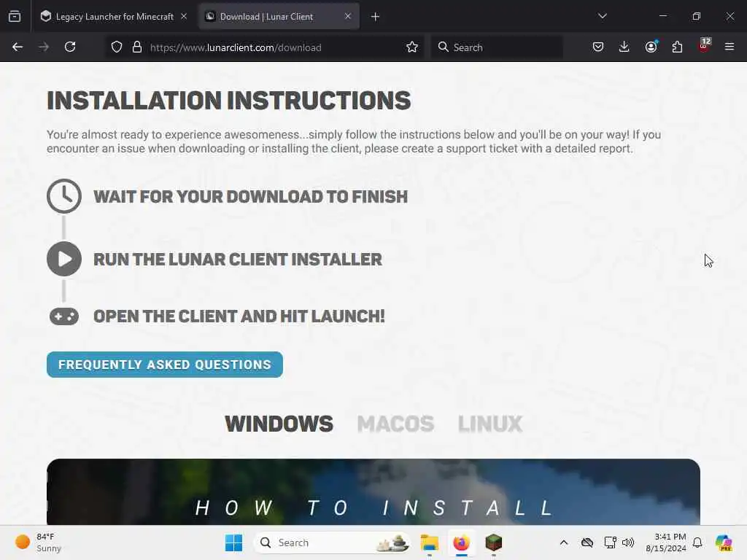Image resolution: width=747 pixels, height=560 pixels.
Task: Select the WINDOWS install tab
Action: tap(279, 424)
